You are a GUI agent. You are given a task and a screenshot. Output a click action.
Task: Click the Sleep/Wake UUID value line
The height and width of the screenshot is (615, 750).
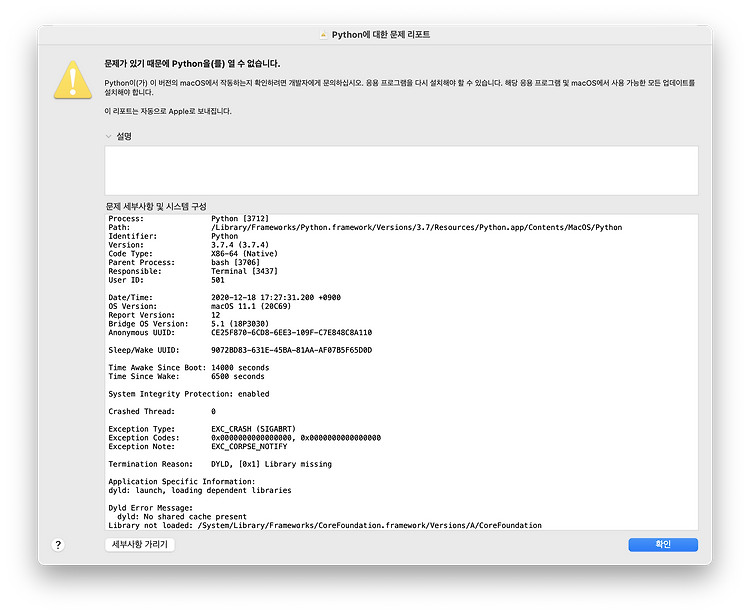[x=240, y=350]
